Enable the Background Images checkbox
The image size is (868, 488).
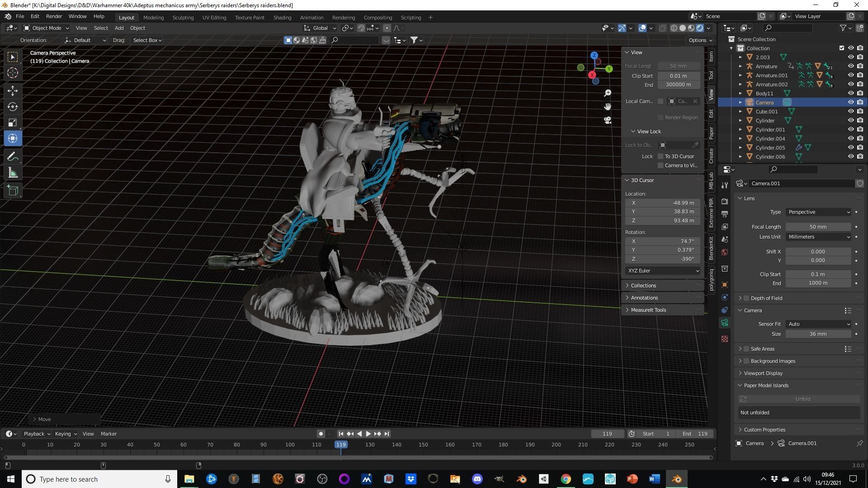click(x=746, y=361)
